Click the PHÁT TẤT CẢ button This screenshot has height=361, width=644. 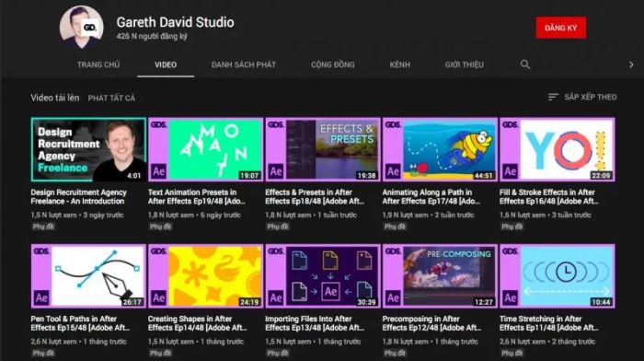(x=111, y=98)
